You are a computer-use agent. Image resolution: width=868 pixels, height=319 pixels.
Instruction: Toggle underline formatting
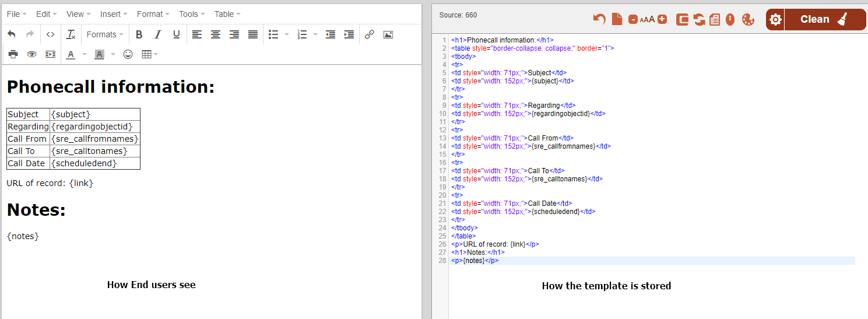coord(176,34)
